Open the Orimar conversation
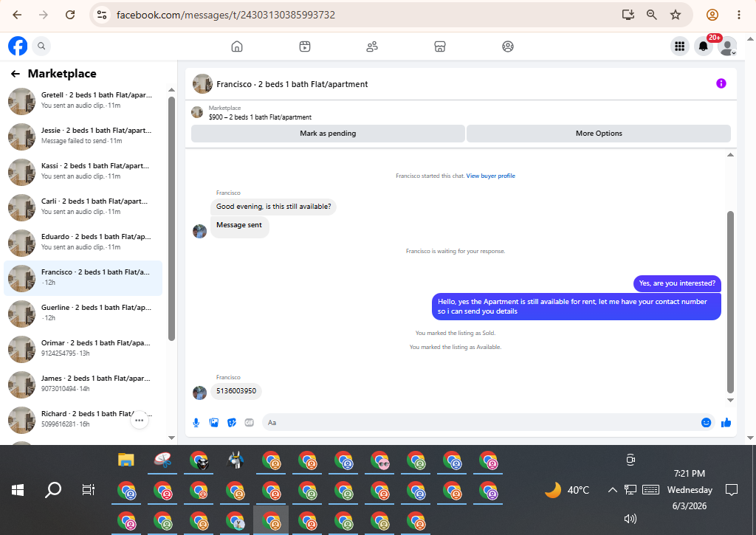This screenshot has width=756, height=535. click(x=83, y=349)
